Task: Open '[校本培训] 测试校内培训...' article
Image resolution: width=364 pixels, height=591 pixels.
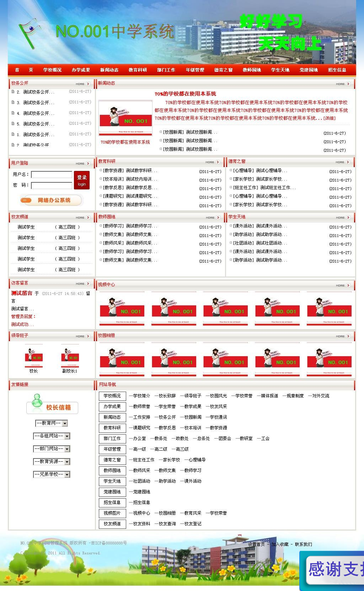Action: (x=130, y=179)
